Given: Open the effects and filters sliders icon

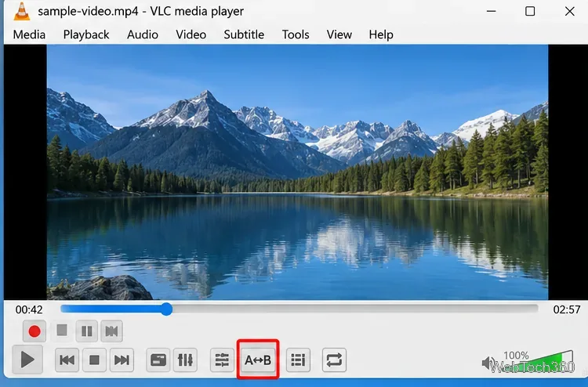Looking at the screenshot, I should (x=222, y=360).
